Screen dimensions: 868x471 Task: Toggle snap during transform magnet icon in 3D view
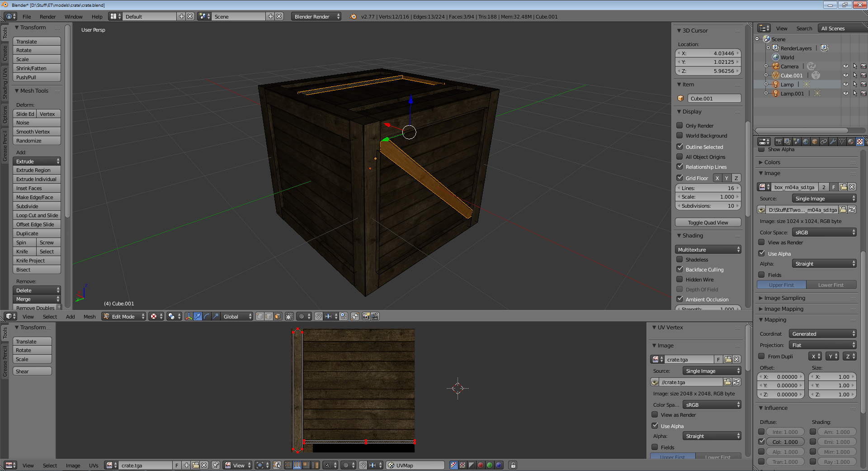tap(319, 316)
